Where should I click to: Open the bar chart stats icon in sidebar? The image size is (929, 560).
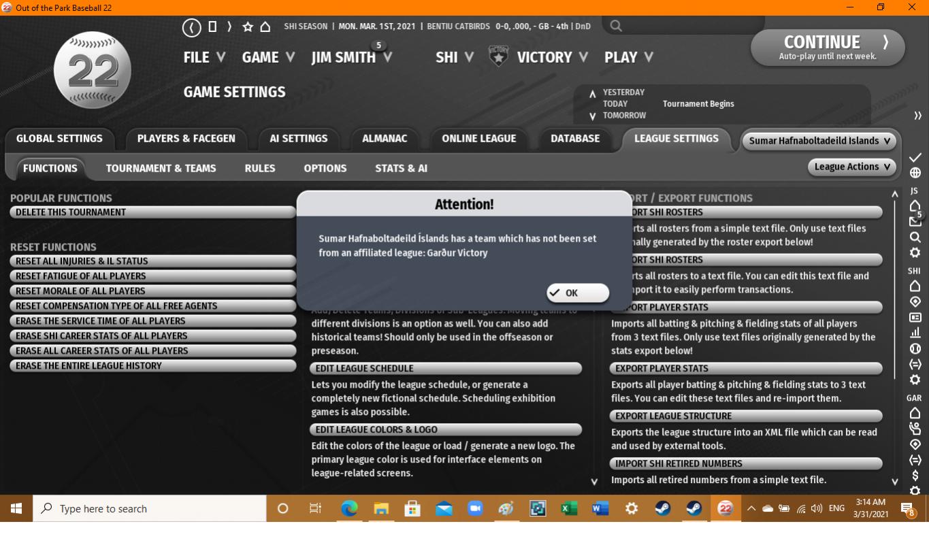tap(915, 333)
